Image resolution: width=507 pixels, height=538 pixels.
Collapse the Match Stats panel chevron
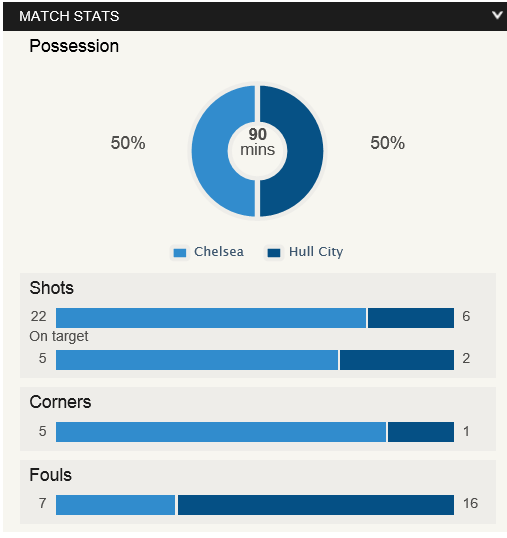click(x=497, y=15)
